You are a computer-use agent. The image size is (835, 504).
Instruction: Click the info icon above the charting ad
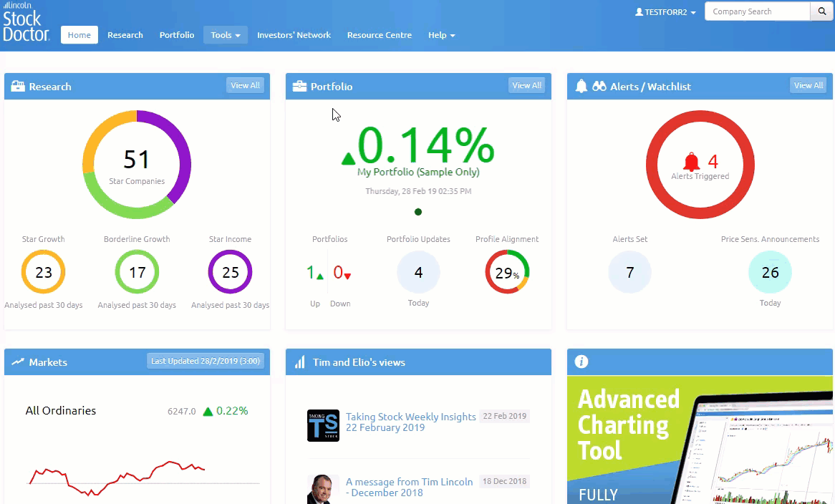click(x=581, y=362)
